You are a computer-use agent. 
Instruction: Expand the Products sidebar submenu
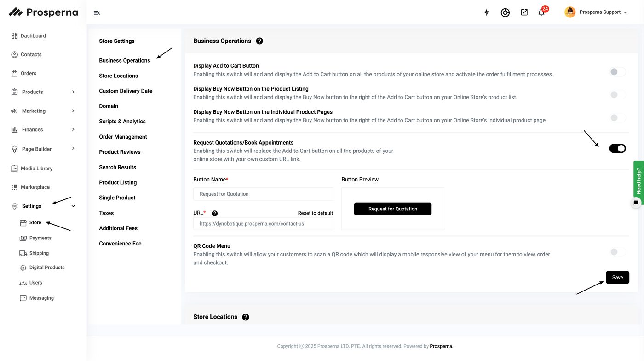click(73, 92)
